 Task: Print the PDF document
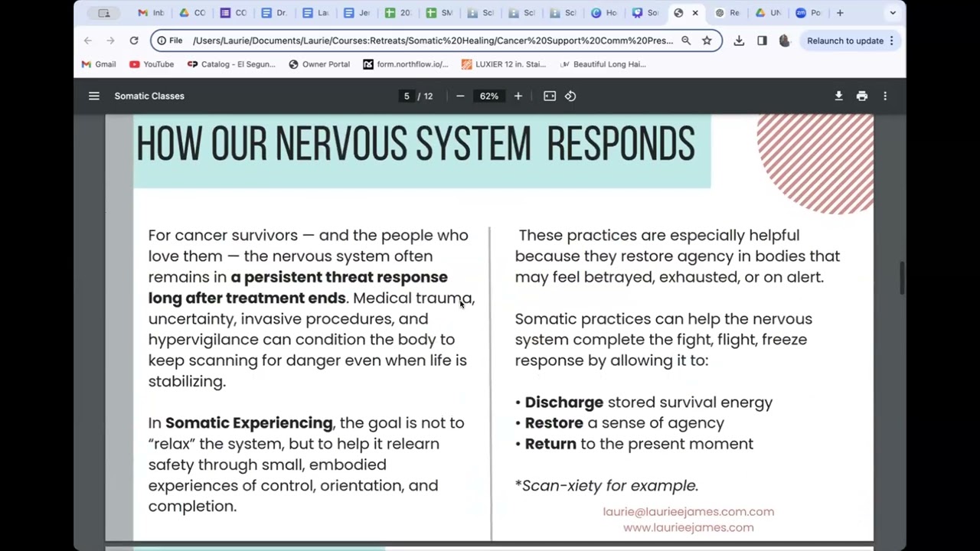(862, 96)
